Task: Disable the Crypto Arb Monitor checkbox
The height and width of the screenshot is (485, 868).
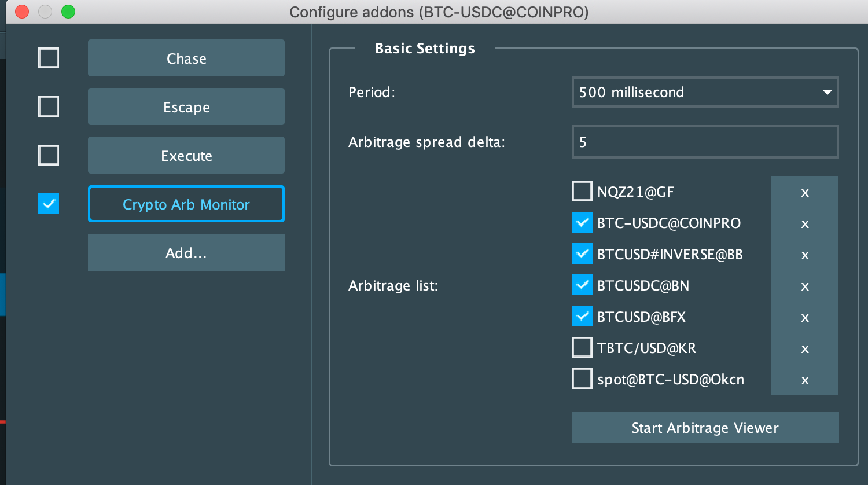Action: coord(48,204)
